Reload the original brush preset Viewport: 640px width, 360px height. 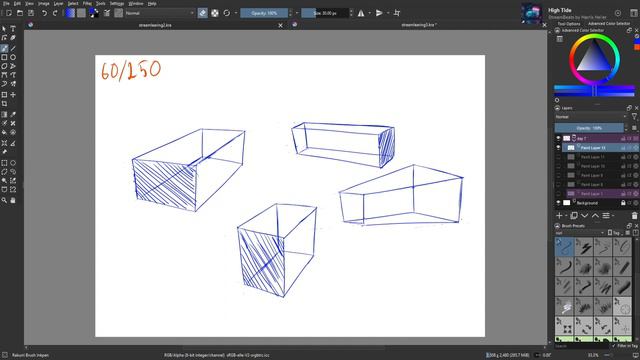pyautogui.click(x=227, y=13)
